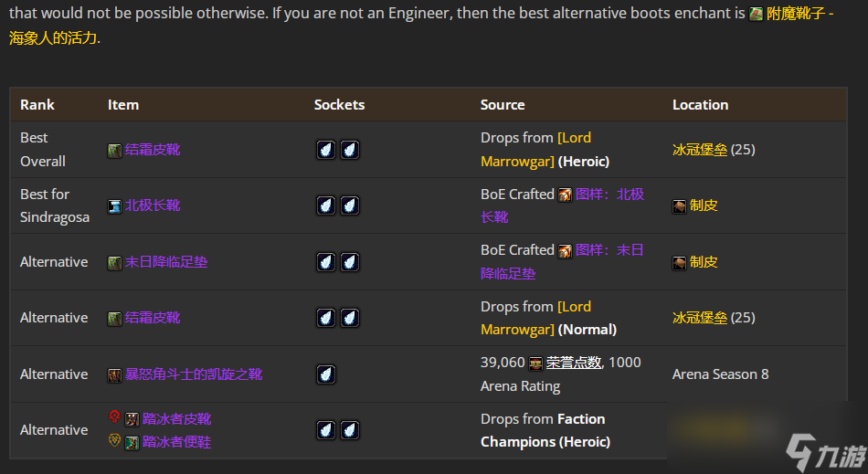Click the leatherworking icon in the 北极长靴 row
Image resolution: width=868 pixels, height=474 pixels.
[x=679, y=206]
